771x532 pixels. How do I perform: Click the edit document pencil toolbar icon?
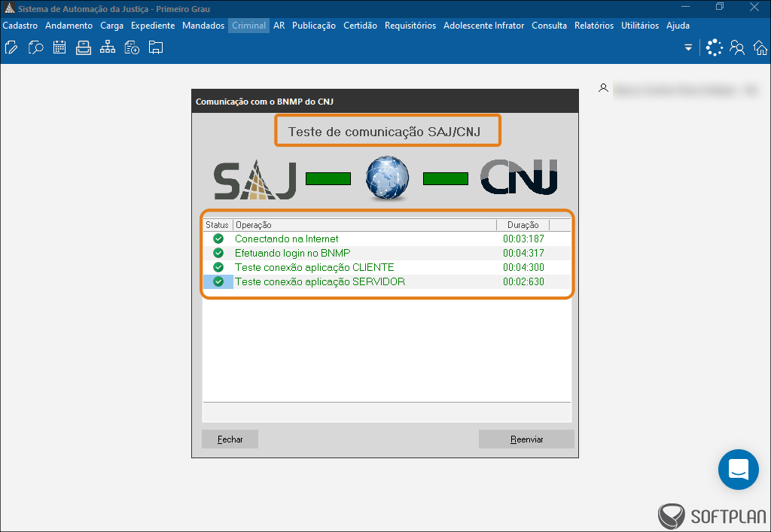click(11, 47)
